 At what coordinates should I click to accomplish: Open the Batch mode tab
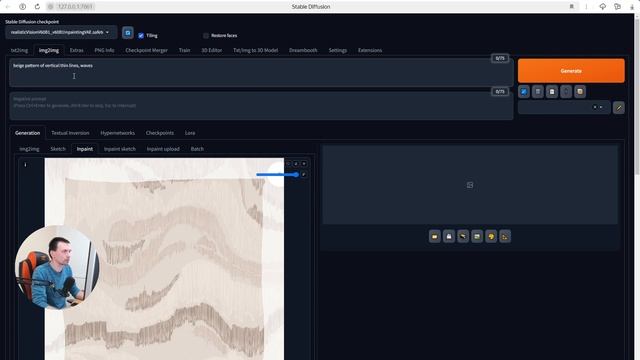tap(197, 149)
